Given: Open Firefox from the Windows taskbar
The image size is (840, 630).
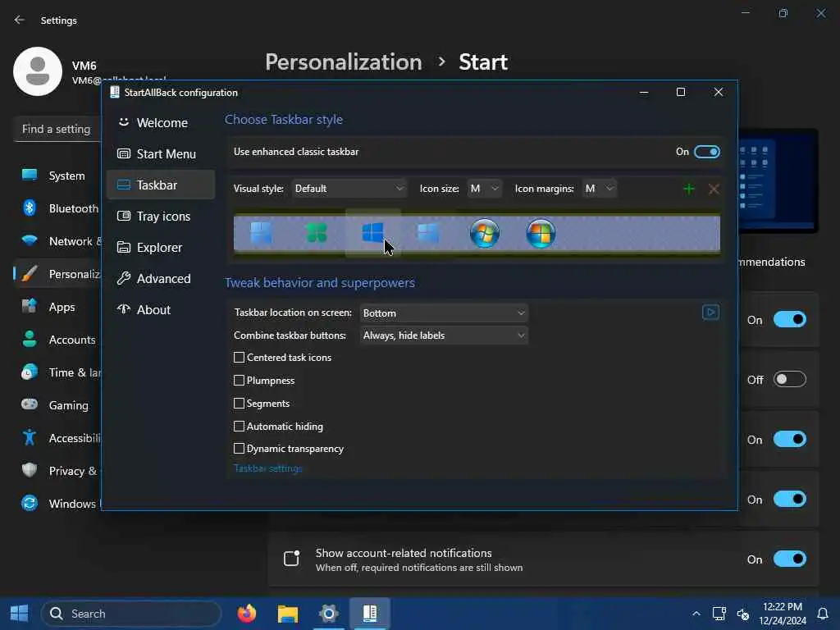Looking at the screenshot, I should [246, 614].
